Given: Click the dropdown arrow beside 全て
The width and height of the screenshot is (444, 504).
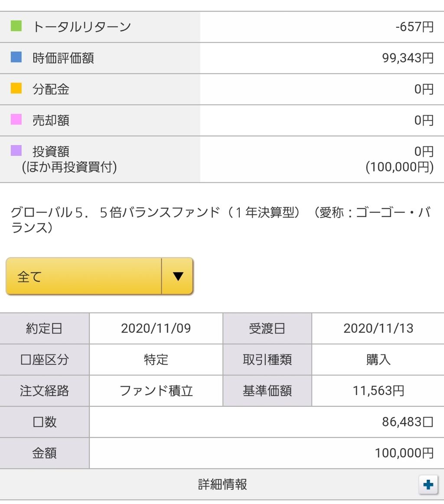Looking at the screenshot, I should point(178,276).
